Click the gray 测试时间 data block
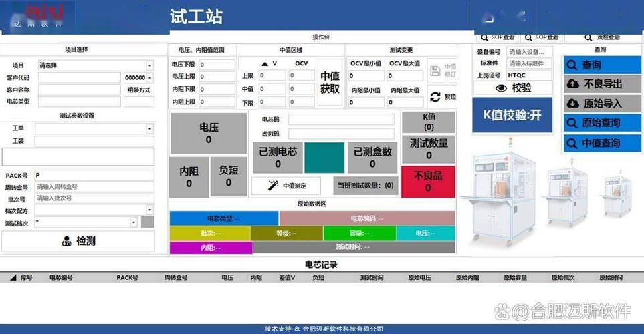 tap(354, 247)
